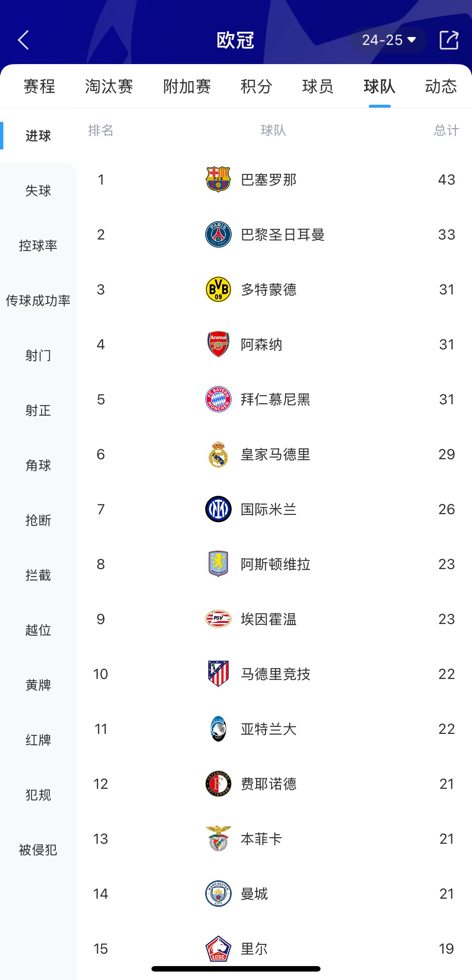Click the Bayern München logo
Viewport: 472px width, 980px height.
coord(218,400)
